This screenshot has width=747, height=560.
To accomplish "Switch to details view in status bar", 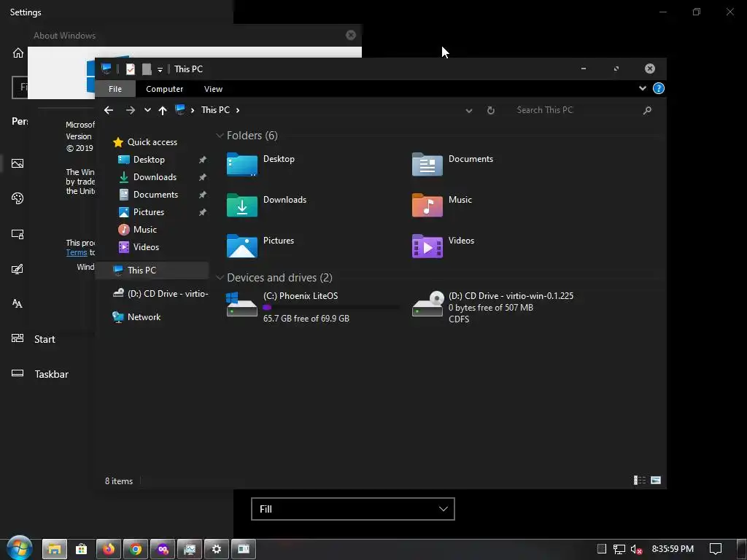I will [639, 481].
